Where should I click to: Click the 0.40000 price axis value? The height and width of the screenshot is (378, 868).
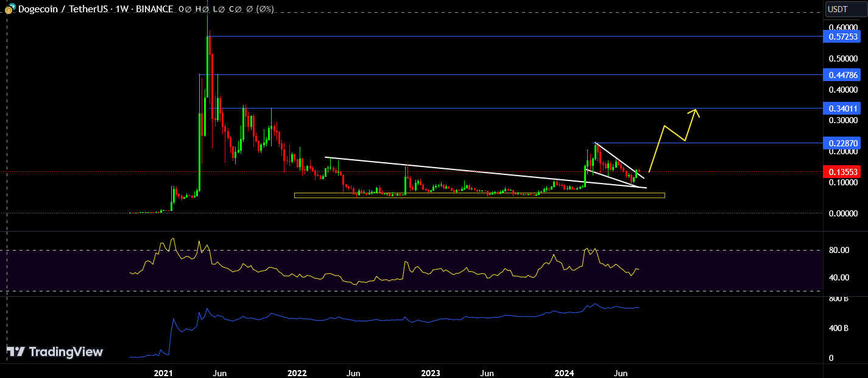[844, 90]
